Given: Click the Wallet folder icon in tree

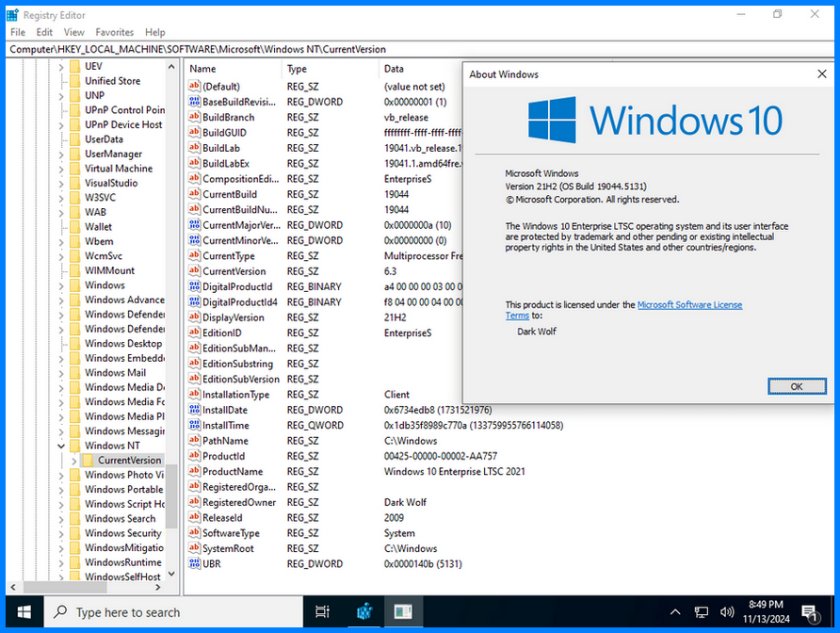Looking at the screenshot, I should [75, 227].
